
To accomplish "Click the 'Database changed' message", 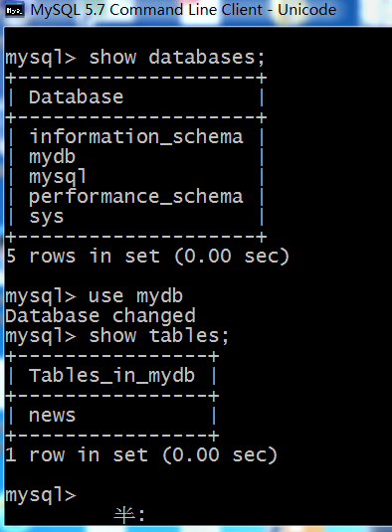I will point(100,316).
